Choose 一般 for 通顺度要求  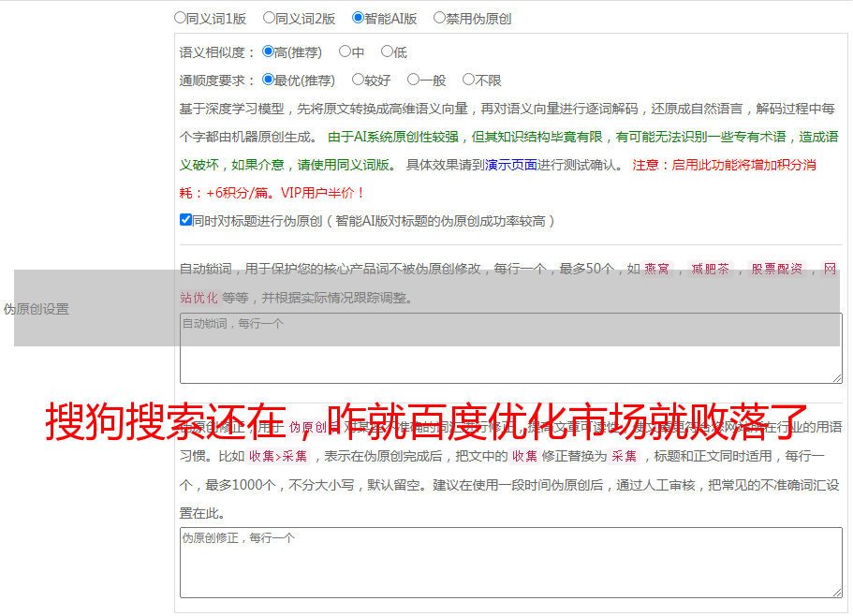[x=414, y=80]
